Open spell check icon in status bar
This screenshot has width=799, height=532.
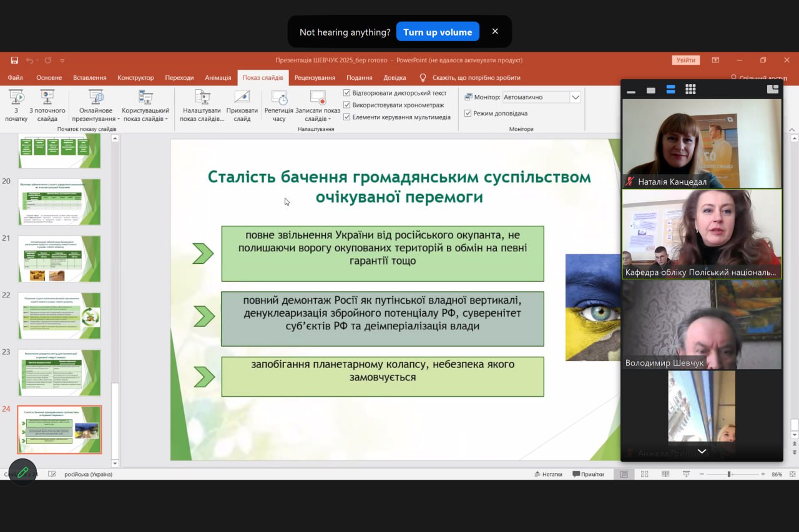click(52, 474)
